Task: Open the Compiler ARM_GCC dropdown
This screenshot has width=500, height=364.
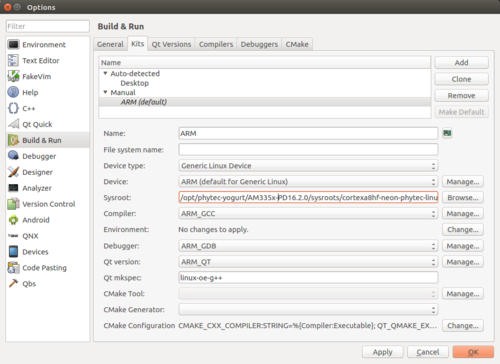Action: click(308, 213)
